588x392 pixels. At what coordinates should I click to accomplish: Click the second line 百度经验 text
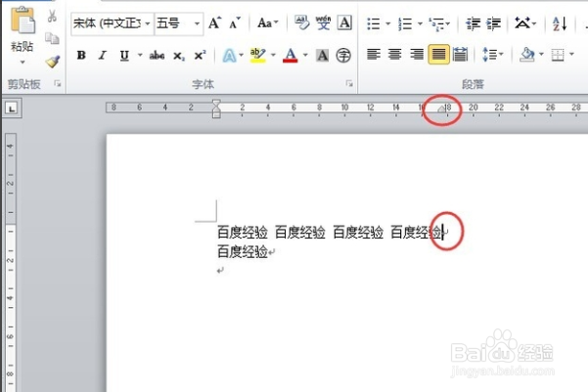[x=243, y=251]
